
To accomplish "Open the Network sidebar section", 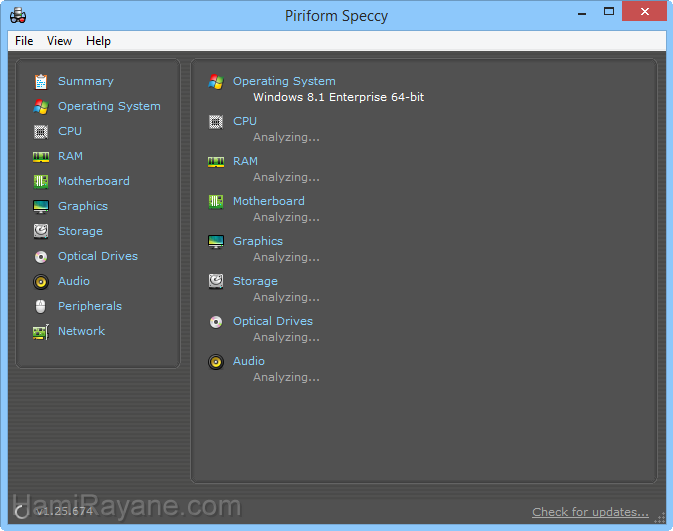I will [82, 331].
